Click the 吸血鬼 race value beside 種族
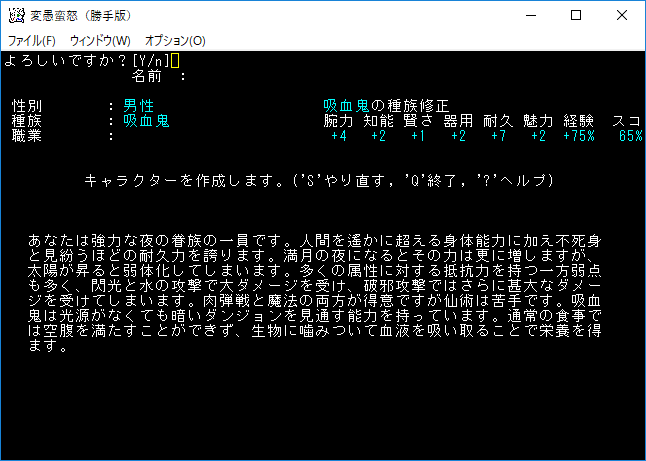646x461 pixels. [146, 121]
